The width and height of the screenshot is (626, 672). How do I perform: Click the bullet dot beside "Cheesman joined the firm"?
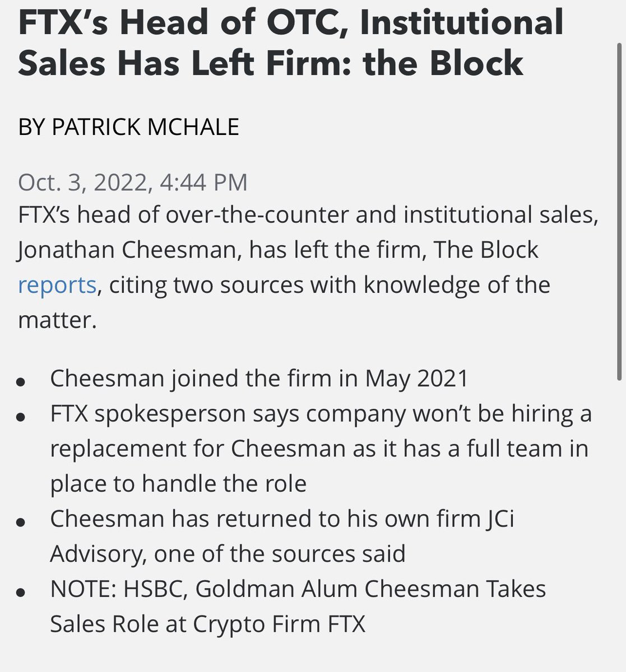click(21, 382)
